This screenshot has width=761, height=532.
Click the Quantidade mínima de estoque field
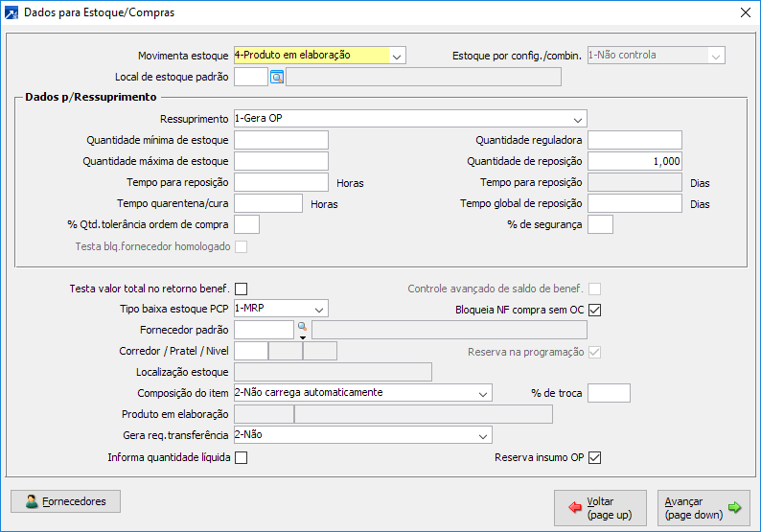click(281, 141)
